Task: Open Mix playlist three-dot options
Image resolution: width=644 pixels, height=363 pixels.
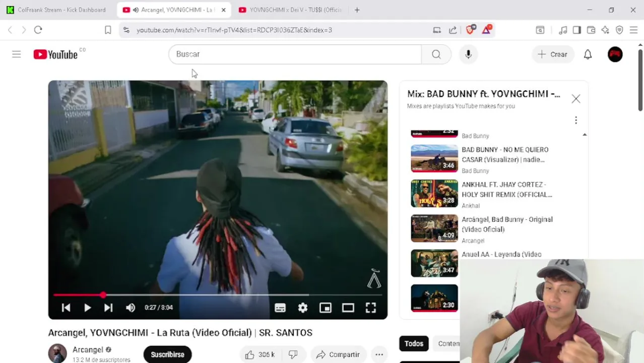Action: coord(576,120)
